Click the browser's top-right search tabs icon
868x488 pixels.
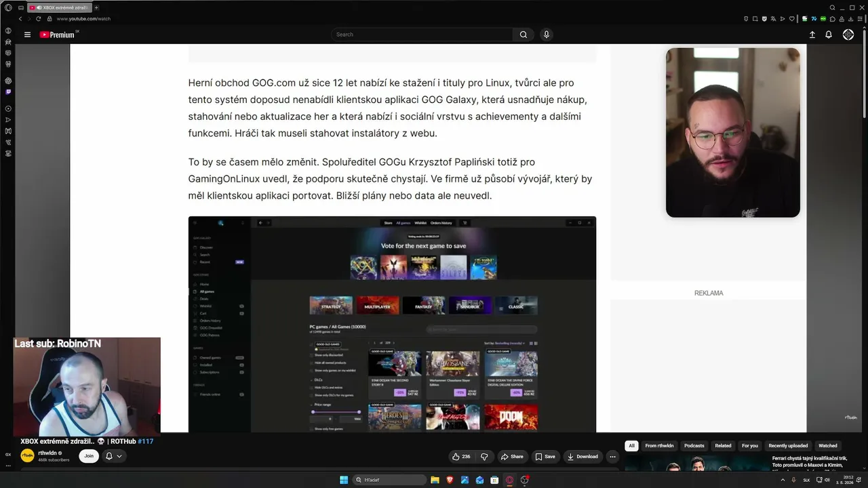click(833, 7)
